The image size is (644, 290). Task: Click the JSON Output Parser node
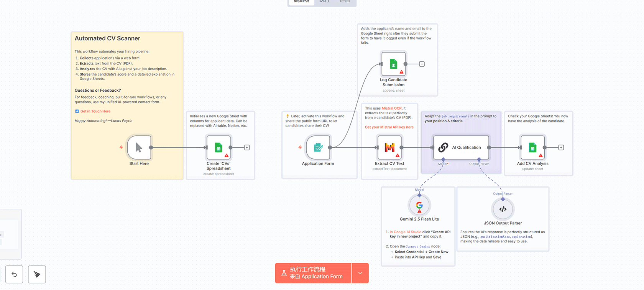click(503, 209)
